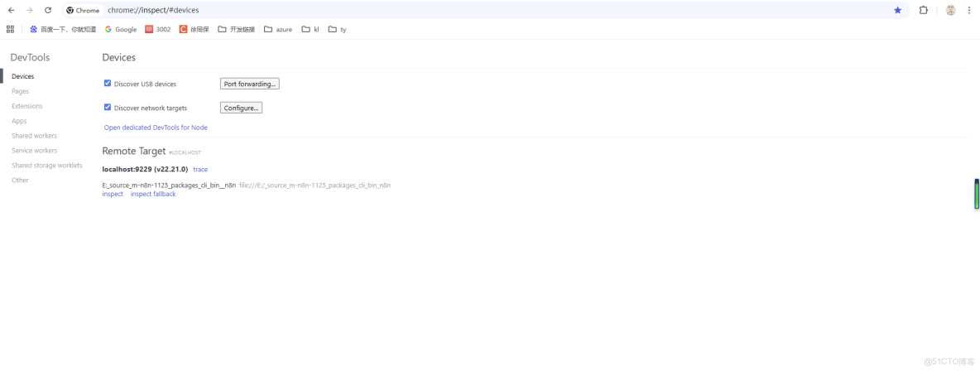Select Shared workers in the sidebar
This screenshot has width=980, height=371.
(x=35, y=136)
